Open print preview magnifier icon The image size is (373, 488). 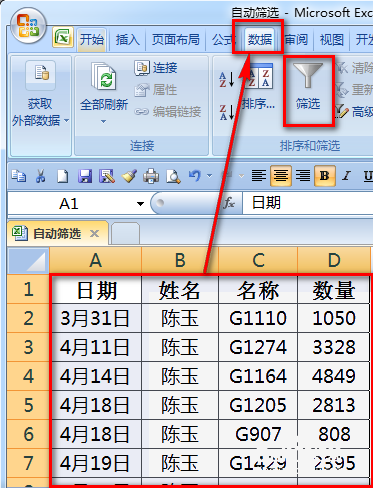(173, 176)
